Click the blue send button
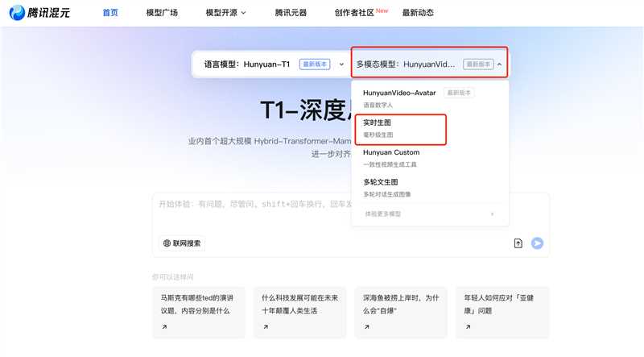This screenshot has height=357, width=644. (537, 243)
